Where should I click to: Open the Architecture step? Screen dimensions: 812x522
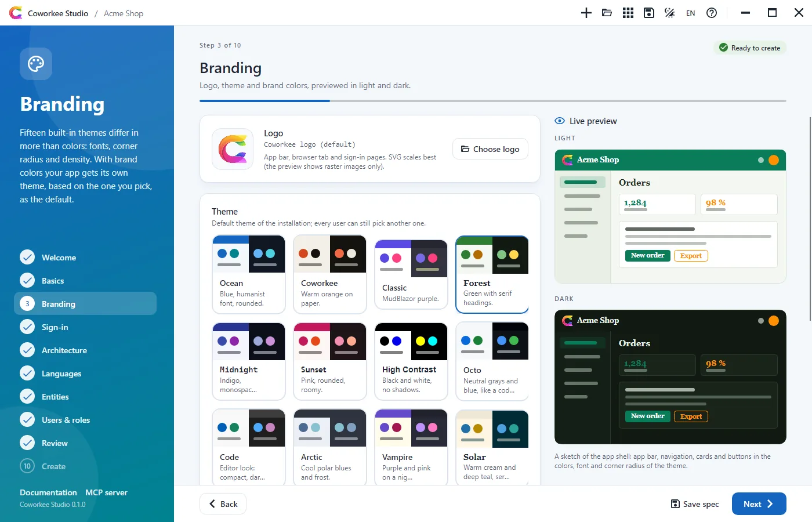tap(85, 350)
